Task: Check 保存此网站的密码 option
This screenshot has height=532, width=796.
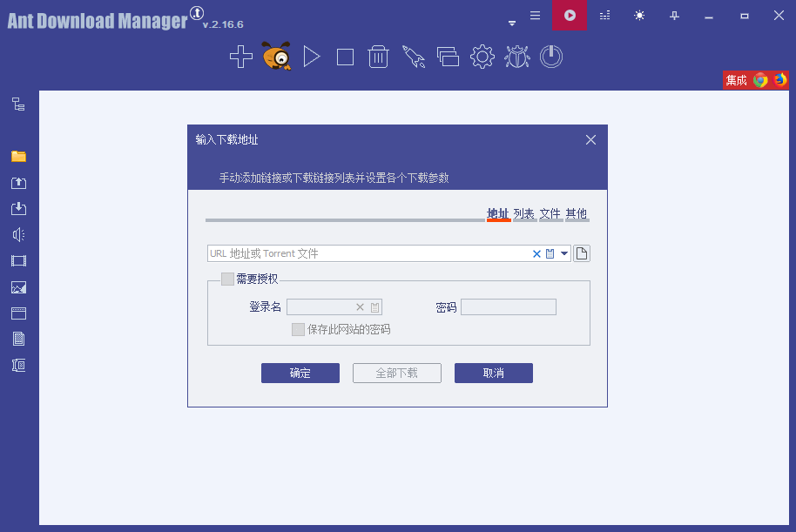Action: (297, 330)
